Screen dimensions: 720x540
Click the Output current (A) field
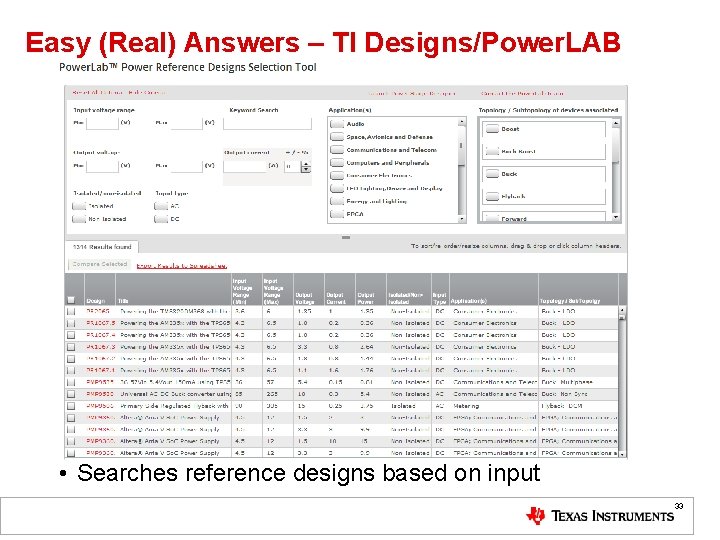point(245,166)
